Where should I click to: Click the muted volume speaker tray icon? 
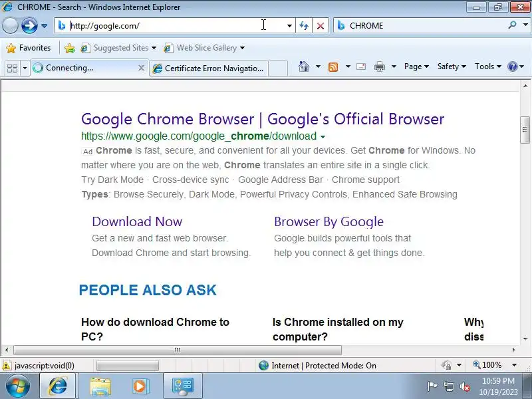[x=464, y=386]
